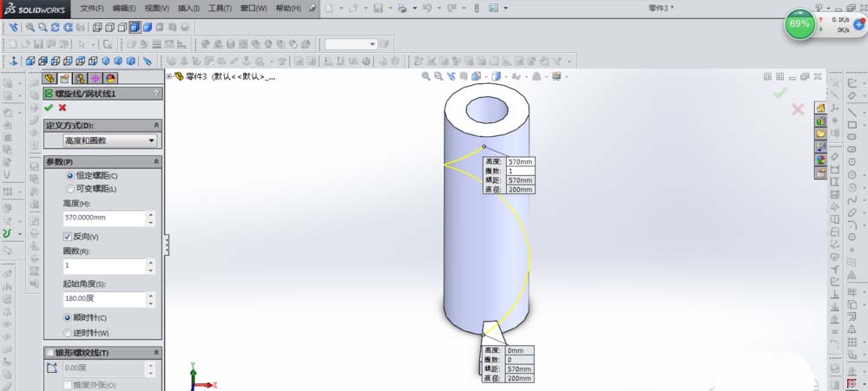Collapse the 锥形螺纹线(T) section
The width and height of the screenshot is (868, 391).
(156, 352)
